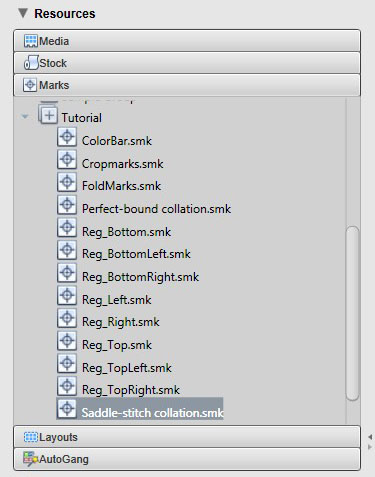
Task: Open the Layouts accordion tab
Action: coord(187,437)
